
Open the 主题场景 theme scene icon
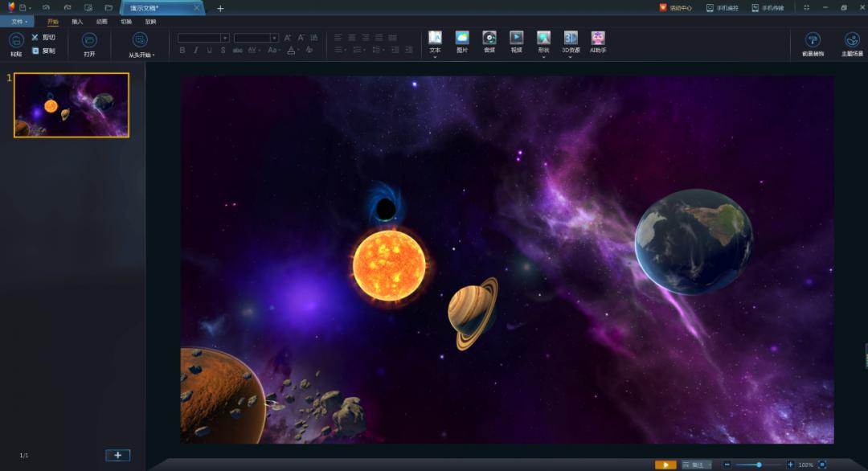click(852, 40)
